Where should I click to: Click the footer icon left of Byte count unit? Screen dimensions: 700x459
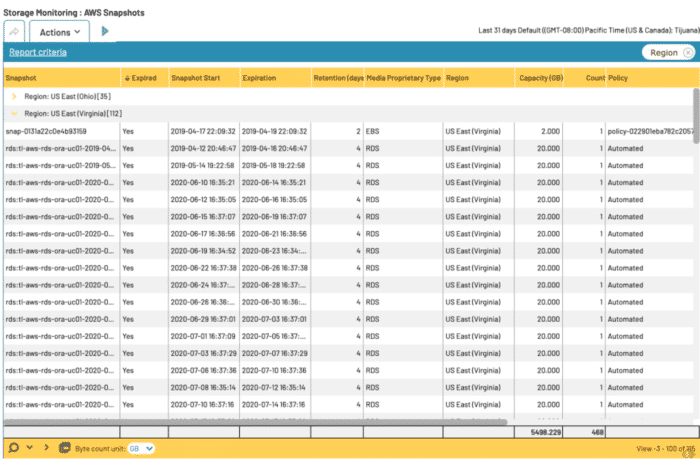click(64, 448)
